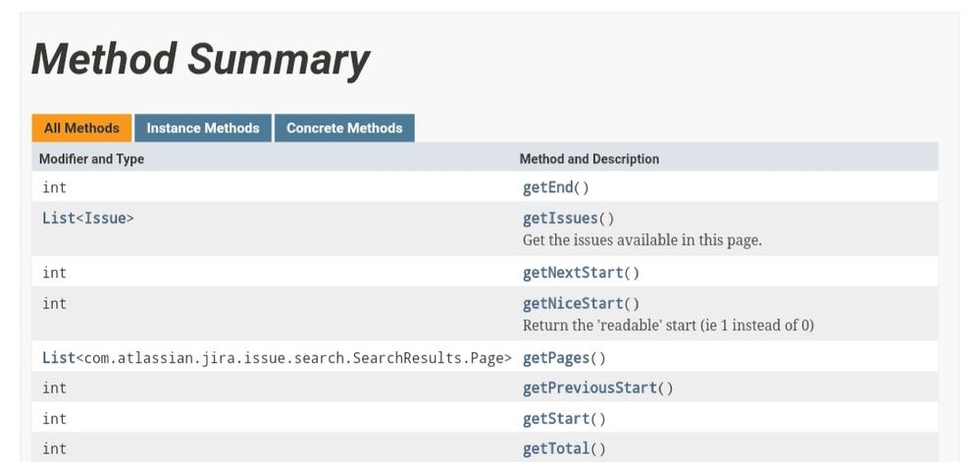Follow the List link before <Issue>
Screen dimensions: 980x462
pyautogui.click(x=59, y=218)
